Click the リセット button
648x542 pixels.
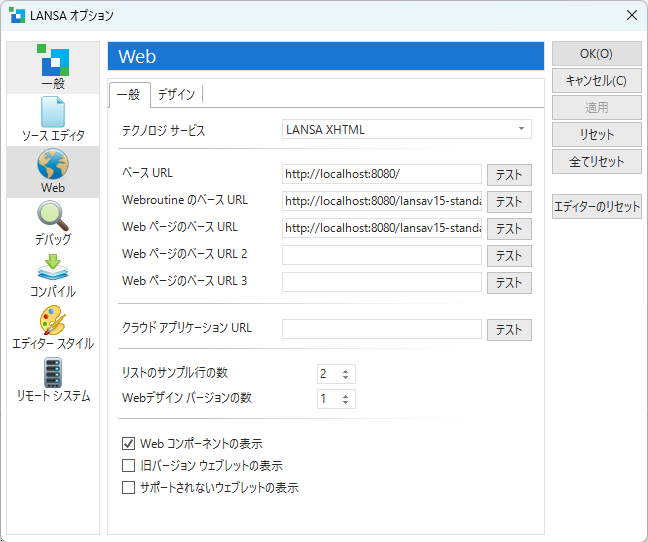pos(597,135)
